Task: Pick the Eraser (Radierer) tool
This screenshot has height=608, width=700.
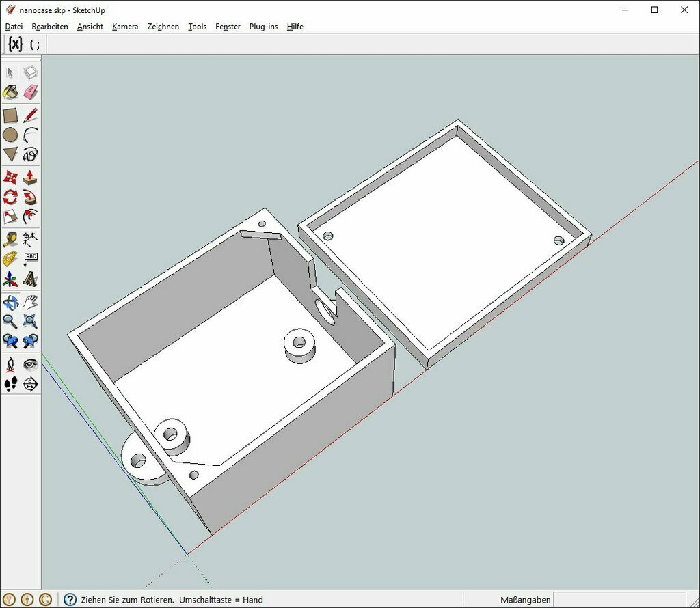Action: pyautogui.click(x=30, y=91)
